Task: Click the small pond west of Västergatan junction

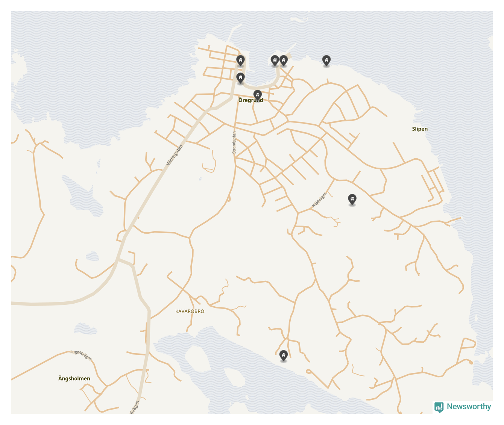Action: [93, 257]
